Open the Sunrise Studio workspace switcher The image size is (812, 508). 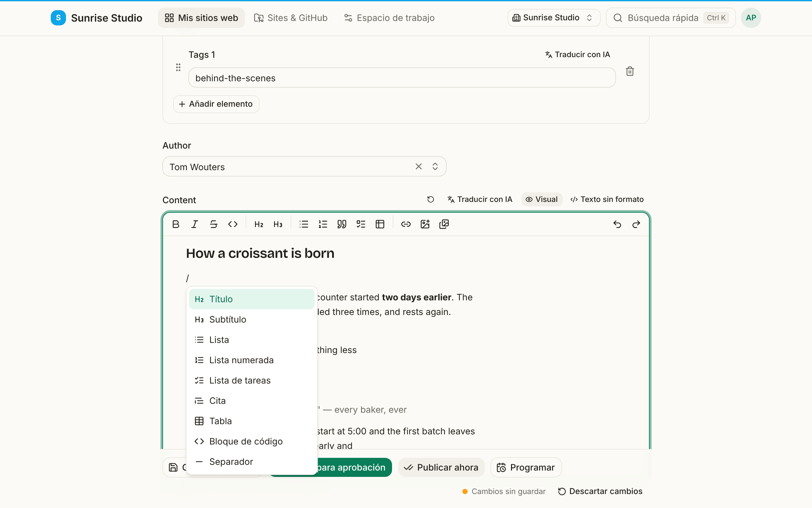click(x=553, y=18)
